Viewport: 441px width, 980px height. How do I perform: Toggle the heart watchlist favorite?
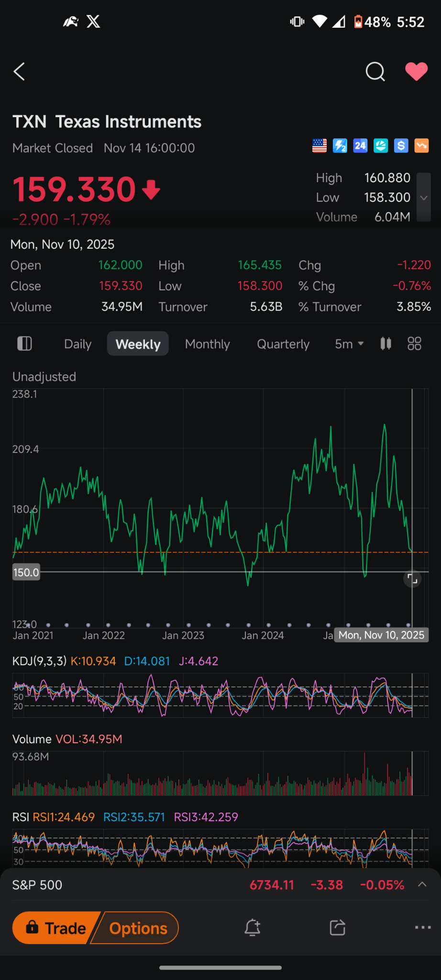[416, 72]
